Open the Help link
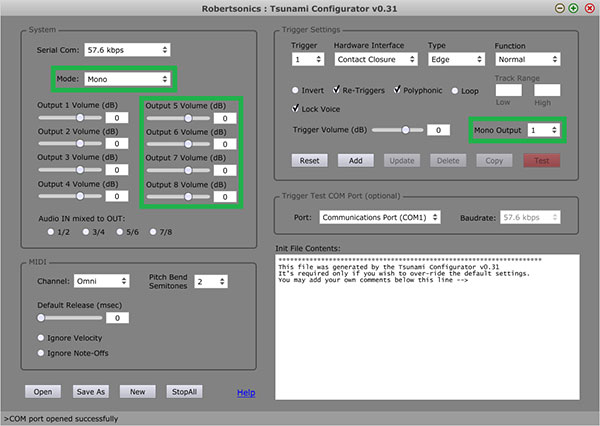 (x=246, y=393)
